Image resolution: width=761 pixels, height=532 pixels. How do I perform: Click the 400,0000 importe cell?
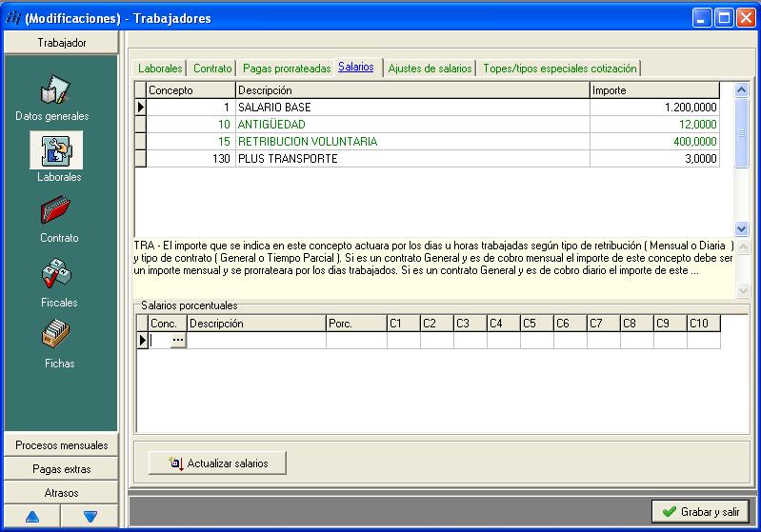[x=654, y=141]
